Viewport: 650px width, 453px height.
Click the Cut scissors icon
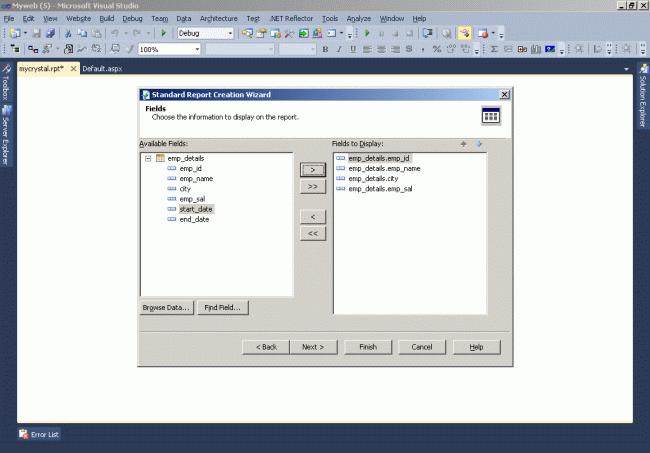click(x=68, y=33)
